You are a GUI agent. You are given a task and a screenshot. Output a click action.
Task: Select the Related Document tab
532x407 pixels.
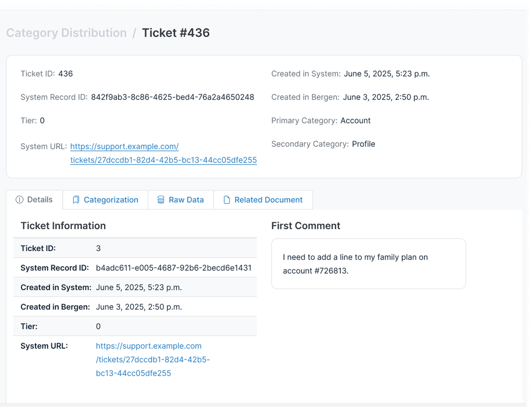tap(268, 200)
